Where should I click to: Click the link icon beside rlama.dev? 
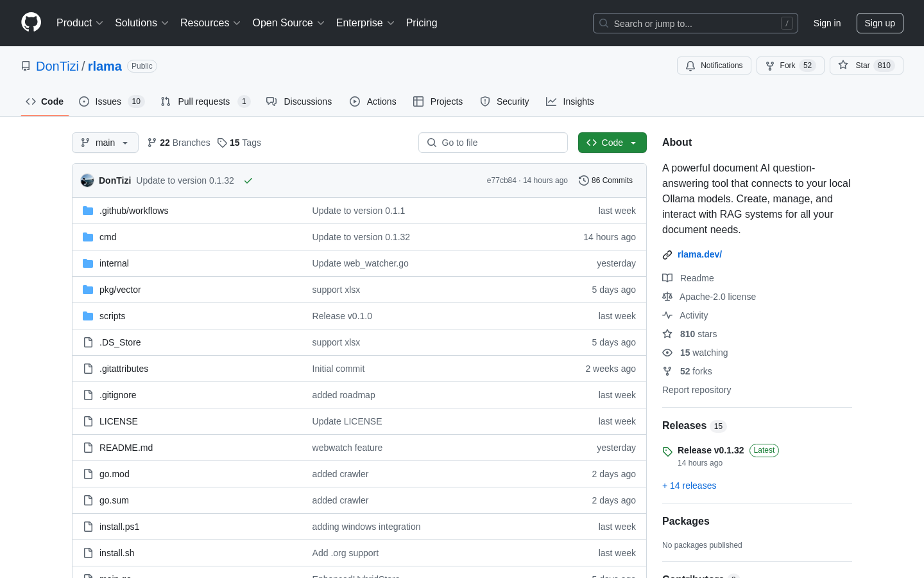667,255
